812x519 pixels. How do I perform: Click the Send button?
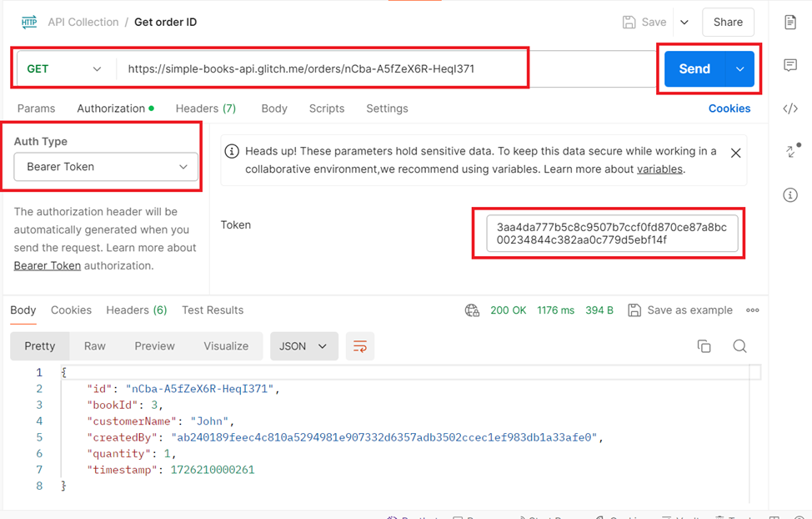(694, 69)
